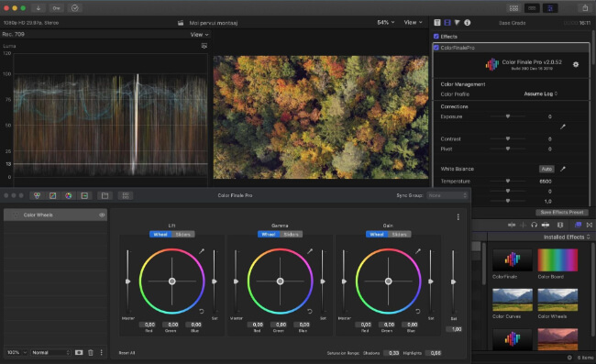Click the Temperature slider handle
Viewport: 596px width, 364px height.
[507, 181]
